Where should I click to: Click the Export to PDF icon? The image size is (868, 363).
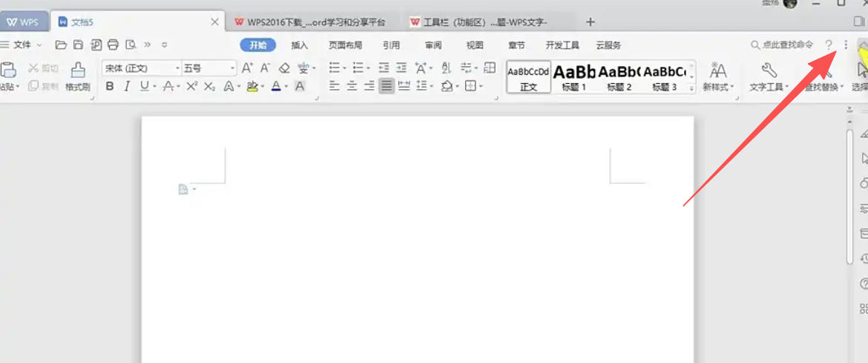coord(96,45)
